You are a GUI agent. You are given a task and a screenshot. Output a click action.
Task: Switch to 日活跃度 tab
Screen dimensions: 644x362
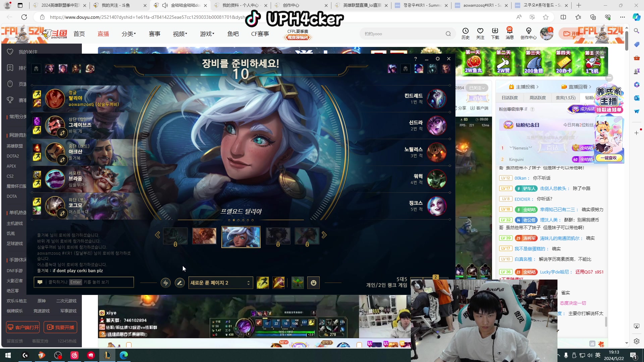510,98
